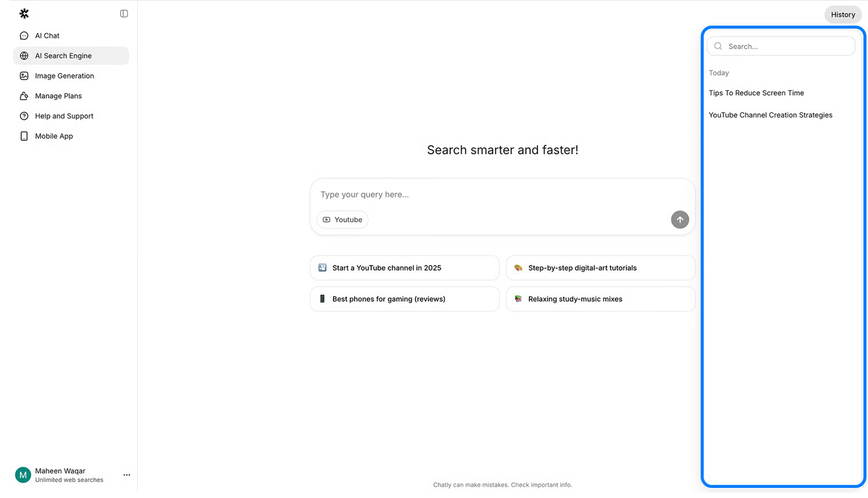The image size is (868, 498).
Task: Open Tips To Reduce Screen Time history item
Action: pos(756,93)
